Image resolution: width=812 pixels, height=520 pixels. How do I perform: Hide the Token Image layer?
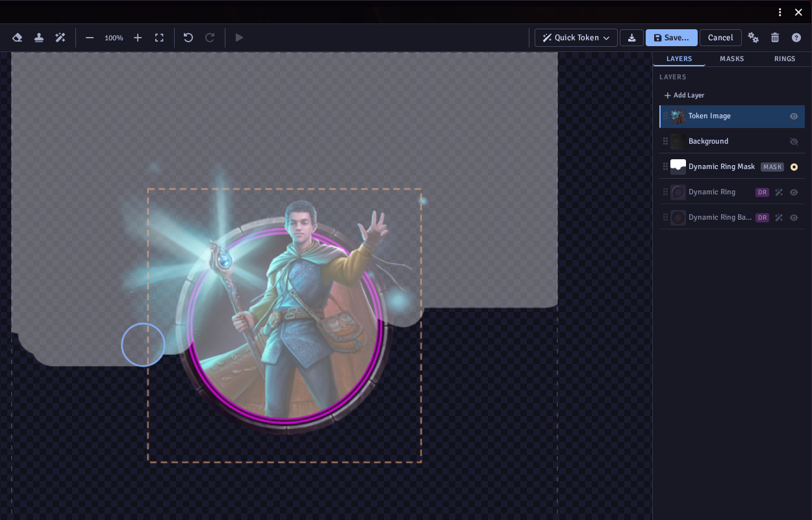794,116
